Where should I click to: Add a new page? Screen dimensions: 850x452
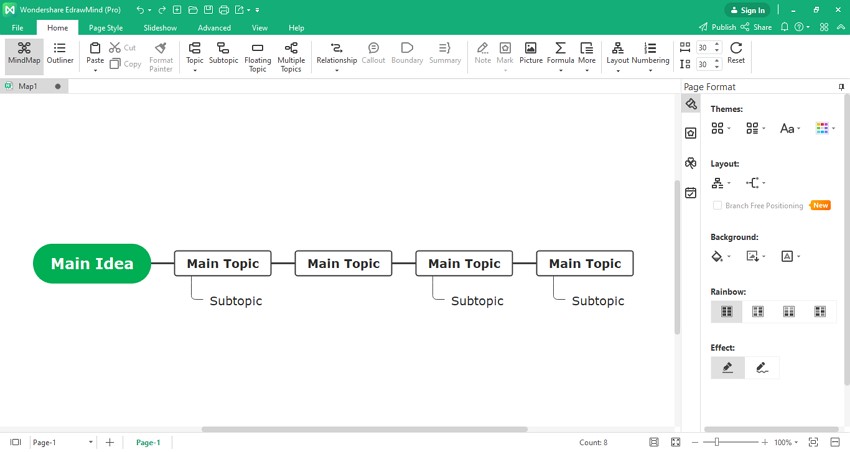(110, 442)
